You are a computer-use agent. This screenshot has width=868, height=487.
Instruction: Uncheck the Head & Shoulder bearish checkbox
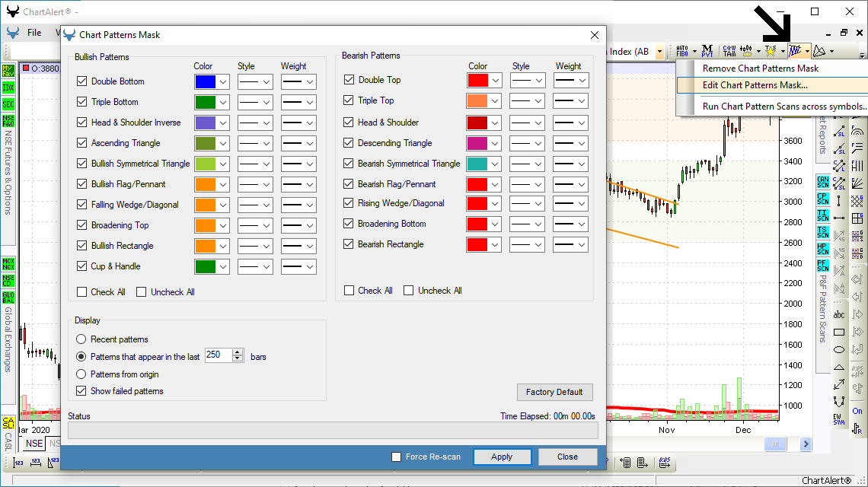tap(349, 123)
